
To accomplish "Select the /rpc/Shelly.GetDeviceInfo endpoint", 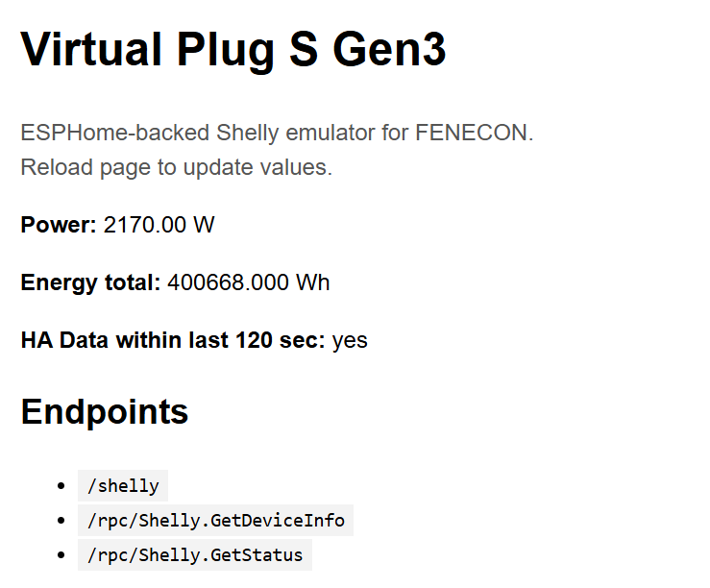I will coord(215,521).
